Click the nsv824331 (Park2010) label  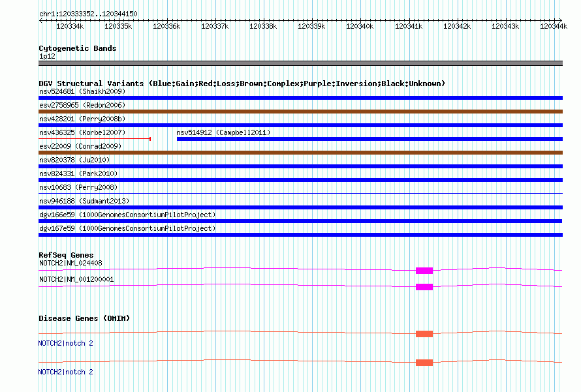[78, 173]
